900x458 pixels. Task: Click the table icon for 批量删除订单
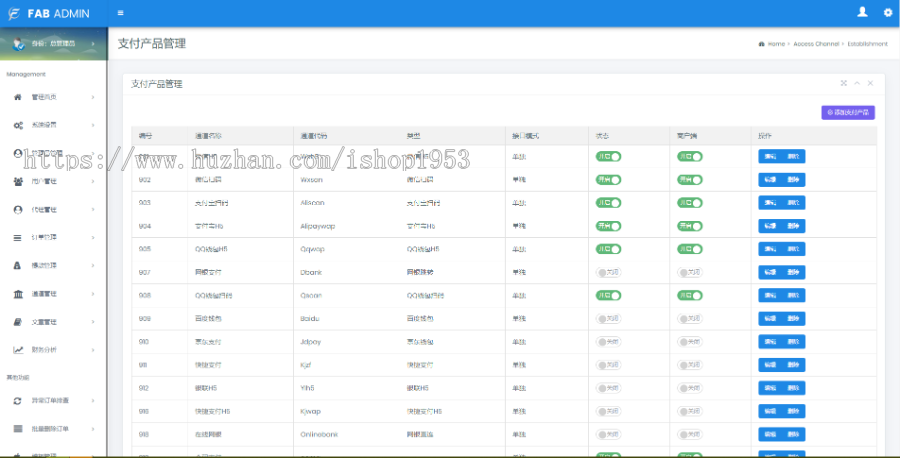18,429
